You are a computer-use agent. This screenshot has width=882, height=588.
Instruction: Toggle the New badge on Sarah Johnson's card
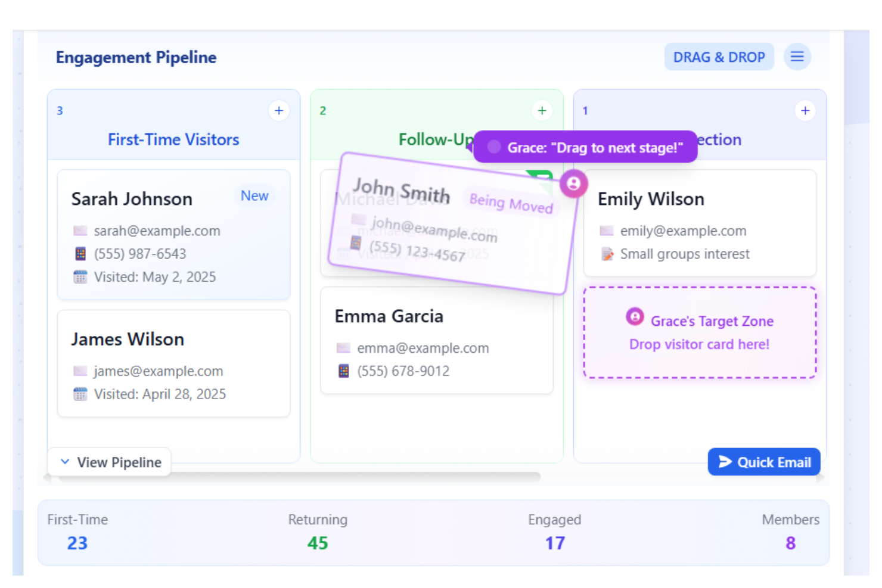click(254, 196)
